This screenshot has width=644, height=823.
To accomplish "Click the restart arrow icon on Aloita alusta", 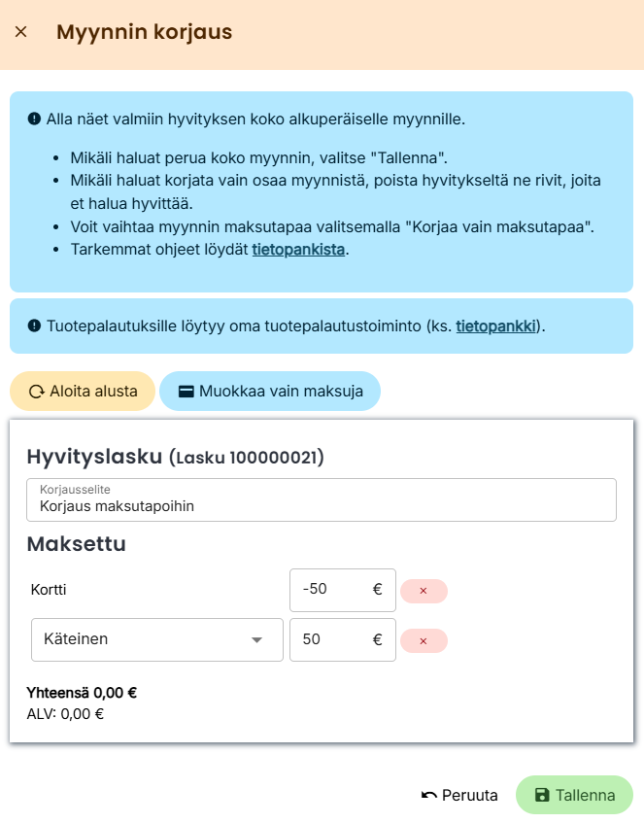I will tap(37, 392).
